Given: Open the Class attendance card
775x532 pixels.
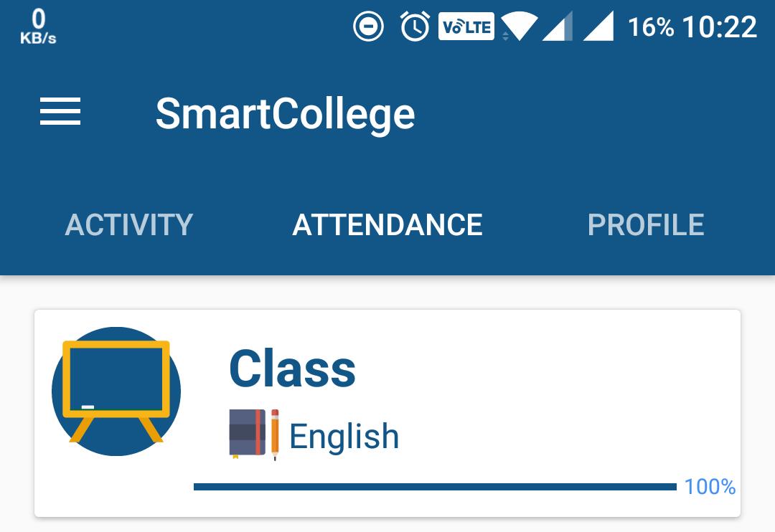Looking at the screenshot, I should [387, 414].
